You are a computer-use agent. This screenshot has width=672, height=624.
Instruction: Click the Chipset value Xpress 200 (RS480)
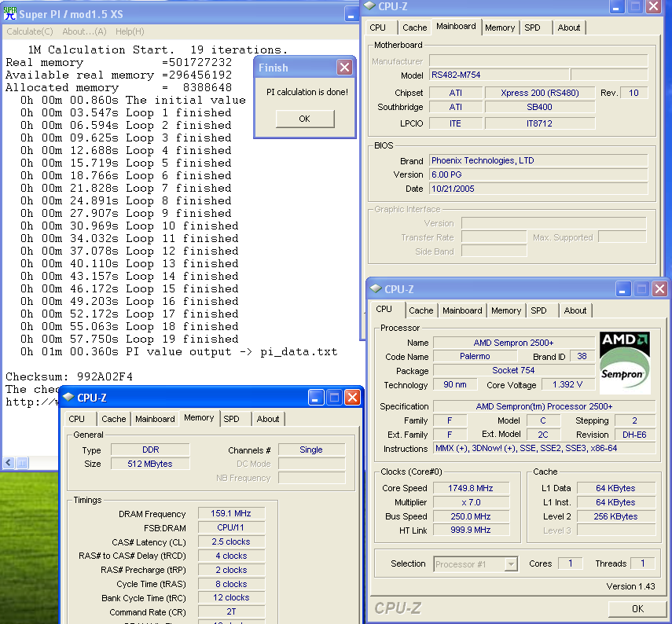pos(540,93)
